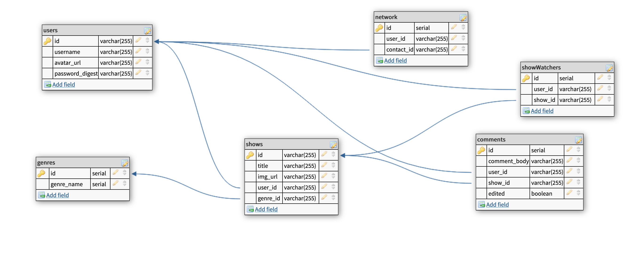
Task: Click the comment_body varchar(255) type cell
Action: click(547, 161)
